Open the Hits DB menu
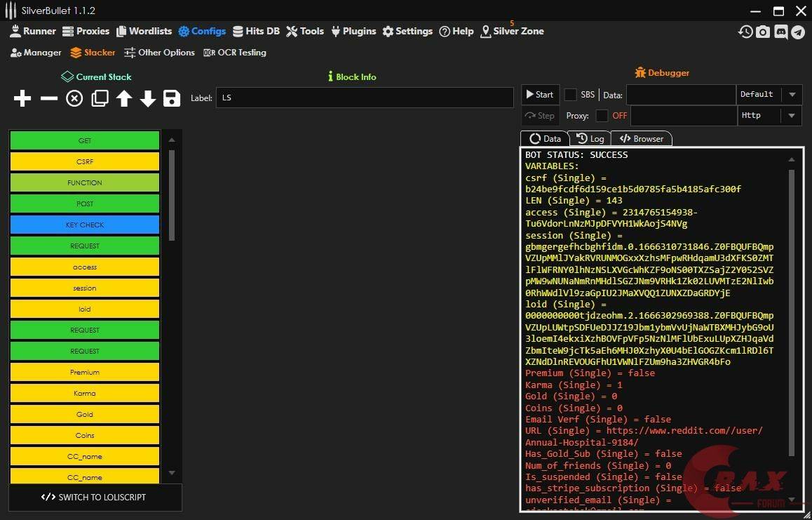Screen dimensions: 812x520 [x=256, y=31]
